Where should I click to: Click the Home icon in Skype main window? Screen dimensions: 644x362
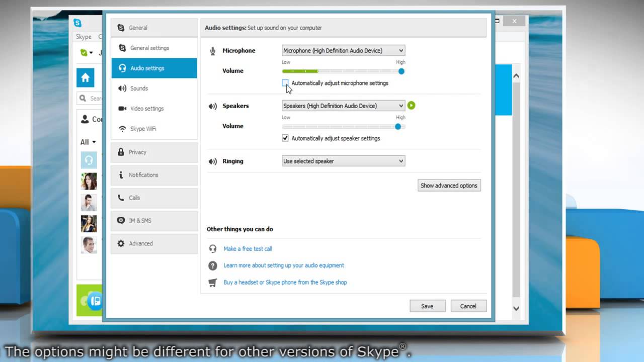point(85,77)
